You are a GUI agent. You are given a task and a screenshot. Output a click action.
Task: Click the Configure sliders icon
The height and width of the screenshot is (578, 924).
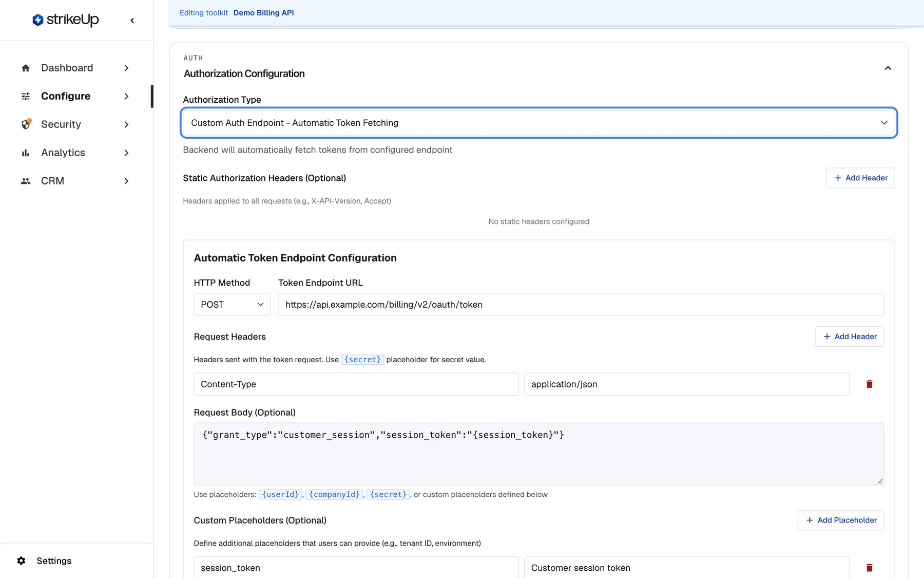pos(26,96)
